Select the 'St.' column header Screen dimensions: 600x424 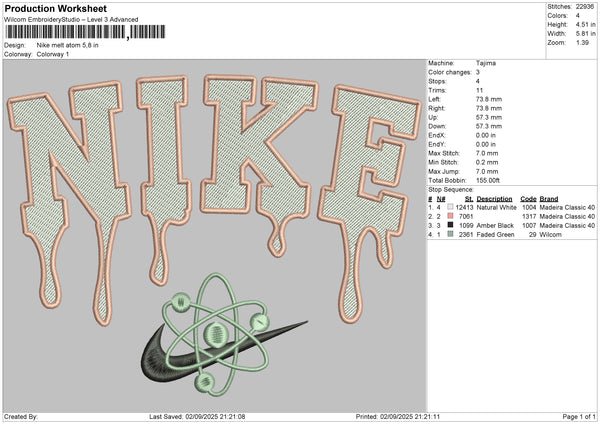point(469,199)
